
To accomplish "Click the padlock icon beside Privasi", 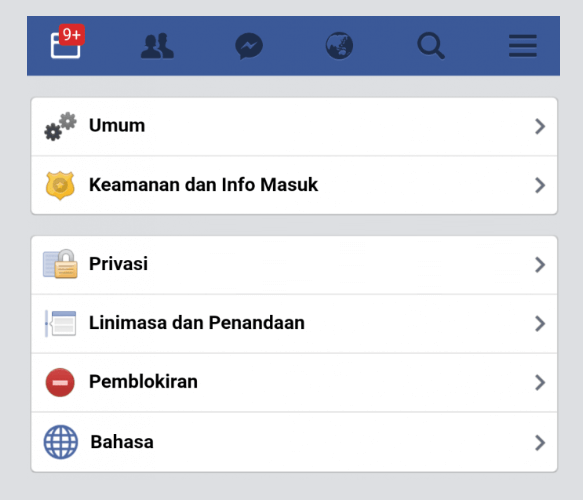I will pyautogui.click(x=60, y=264).
